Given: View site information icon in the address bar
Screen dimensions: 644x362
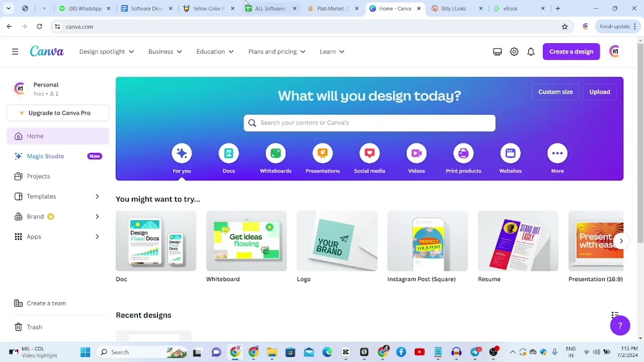Looking at the screenshot, I should 57,27.
